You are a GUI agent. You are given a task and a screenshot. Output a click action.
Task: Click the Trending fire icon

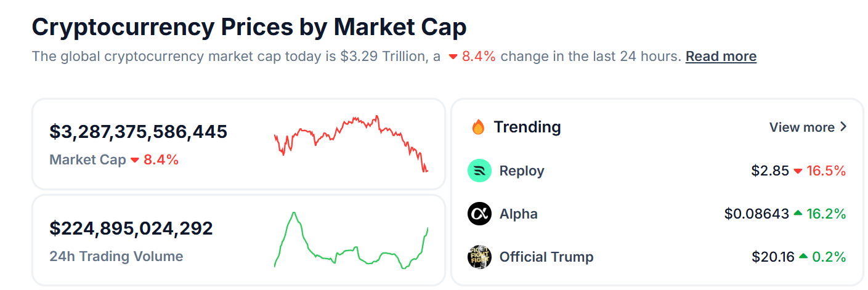(x=478, y=127)
